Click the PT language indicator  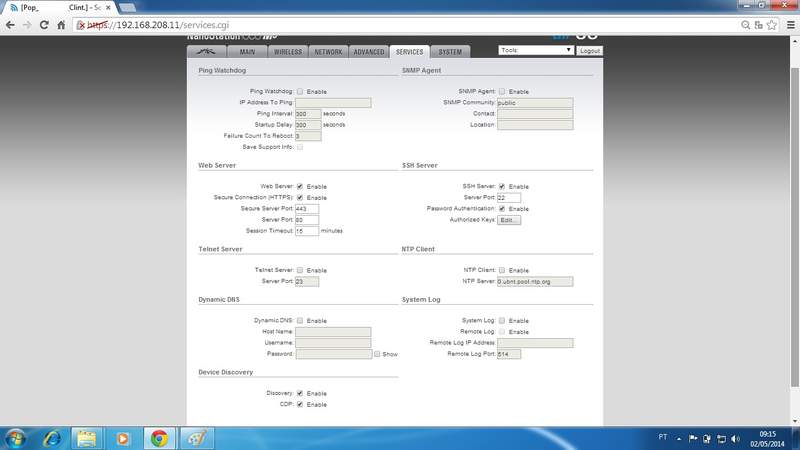pyautogui.click(x=662, y=437)
